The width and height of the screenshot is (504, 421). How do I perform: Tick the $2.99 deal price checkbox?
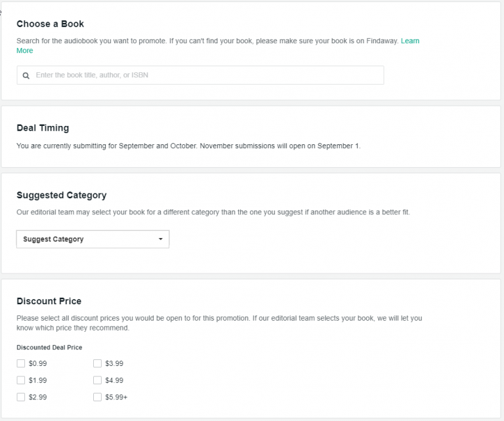21,397
